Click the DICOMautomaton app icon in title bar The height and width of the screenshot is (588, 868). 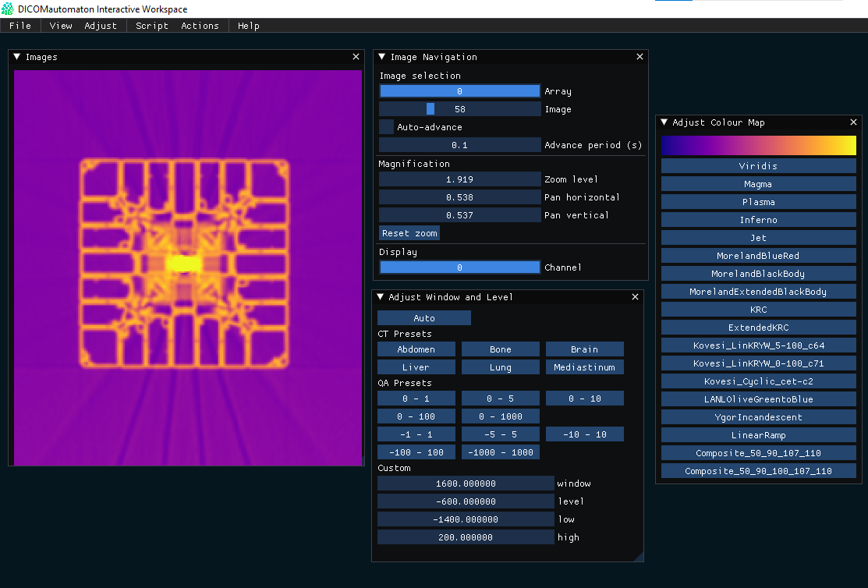[7, 9]
